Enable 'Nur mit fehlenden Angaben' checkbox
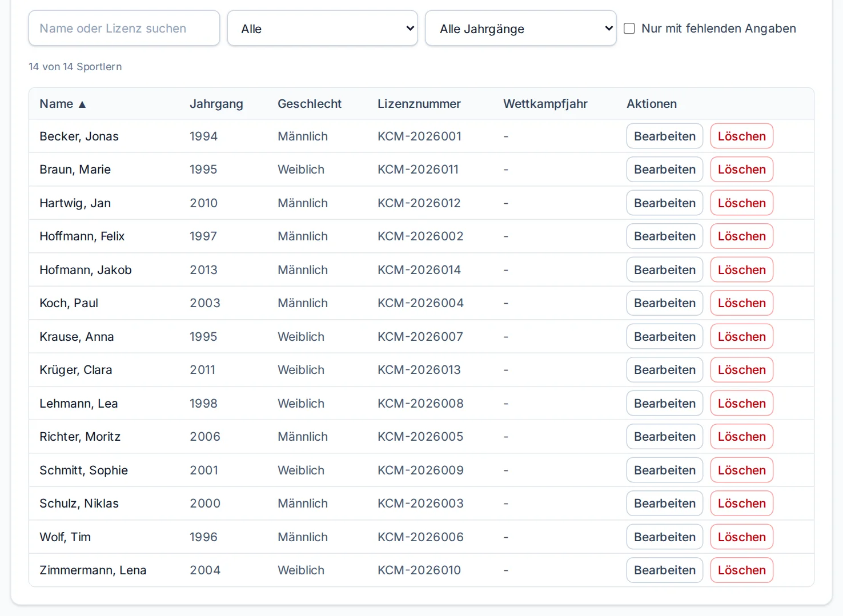 [629, 29]
